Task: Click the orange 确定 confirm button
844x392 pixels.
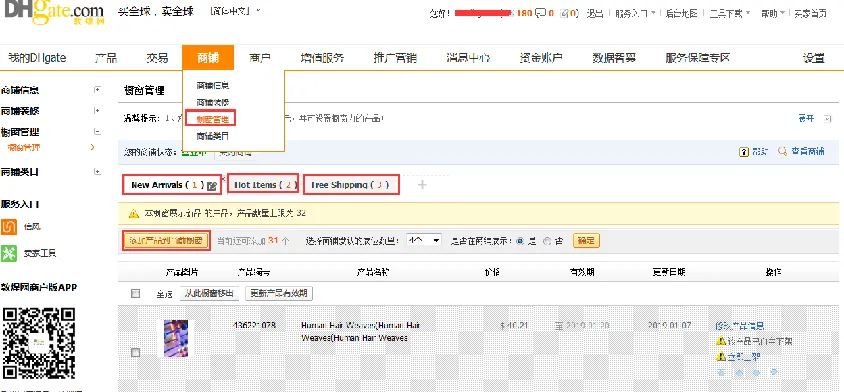Action: click(586, 241)
